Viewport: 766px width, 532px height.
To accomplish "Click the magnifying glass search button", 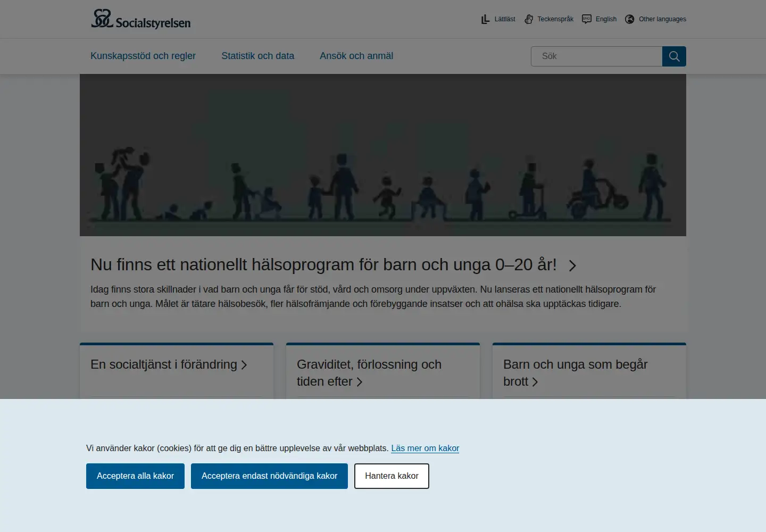I will (x=674, y=56).
